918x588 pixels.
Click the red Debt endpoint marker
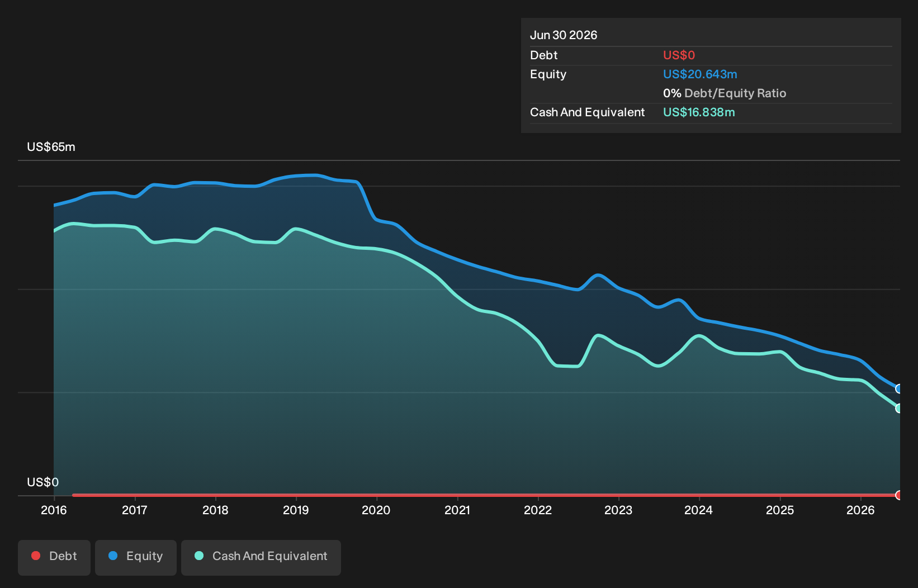(899, 495)
